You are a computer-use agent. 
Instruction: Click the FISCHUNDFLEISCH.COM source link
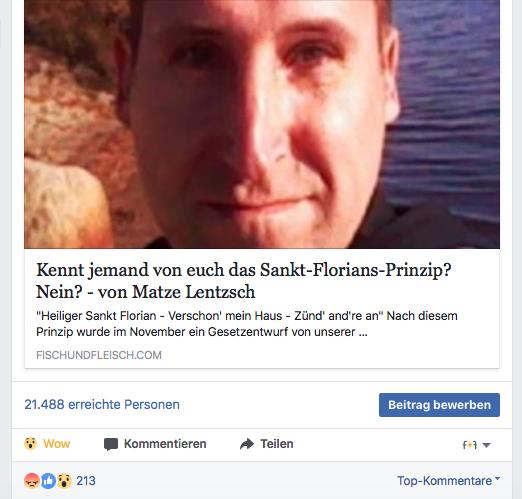(x=99, y=355)
